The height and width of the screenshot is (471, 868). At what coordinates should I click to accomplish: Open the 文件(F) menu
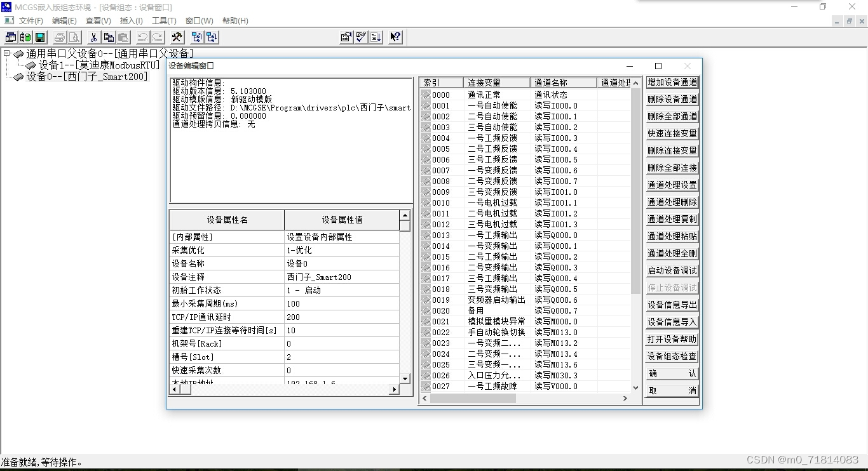click(31, 21)
